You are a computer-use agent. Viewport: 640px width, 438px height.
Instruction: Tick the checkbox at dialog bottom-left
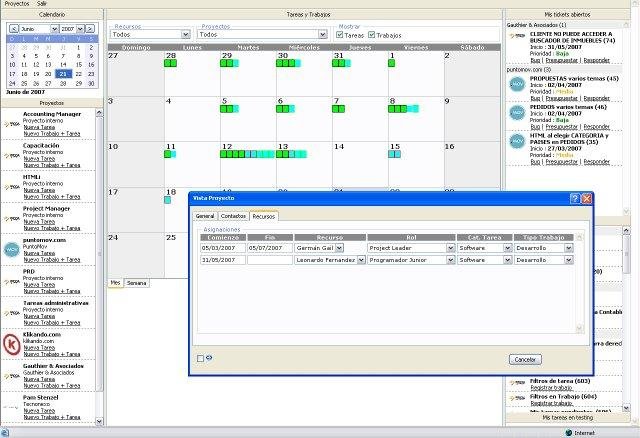tap(200, 358)
